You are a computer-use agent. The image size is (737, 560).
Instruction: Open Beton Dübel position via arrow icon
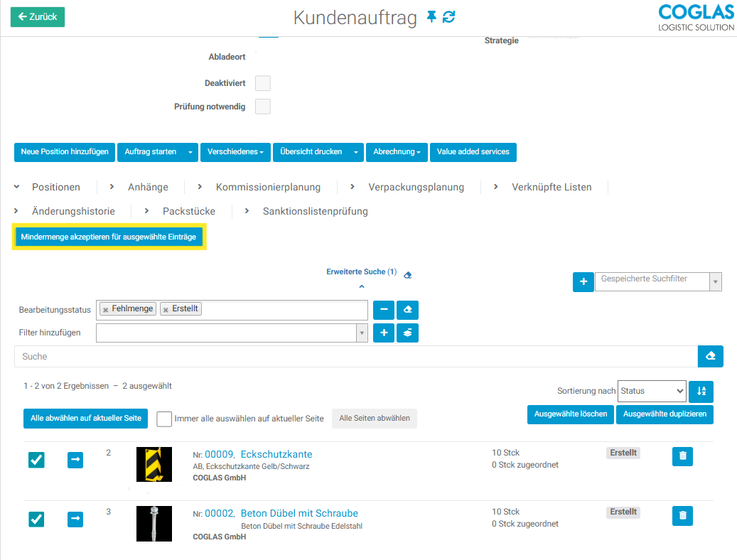pyautogui.click(x=75, y=519)
